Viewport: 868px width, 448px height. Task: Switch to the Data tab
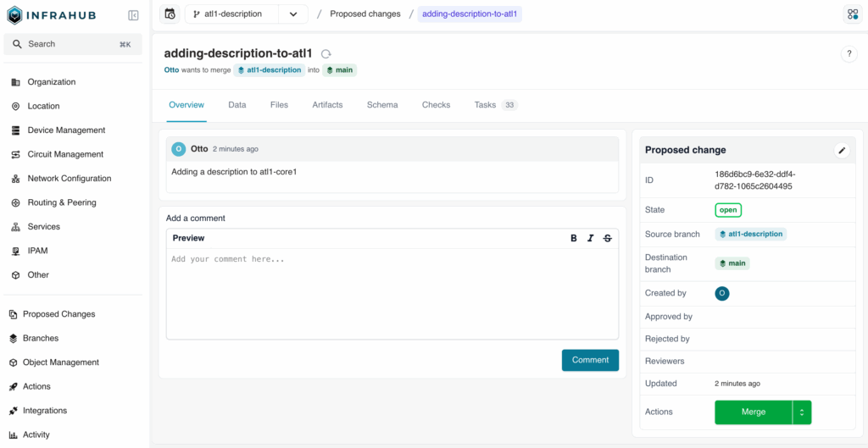click(x=237, y=105)
